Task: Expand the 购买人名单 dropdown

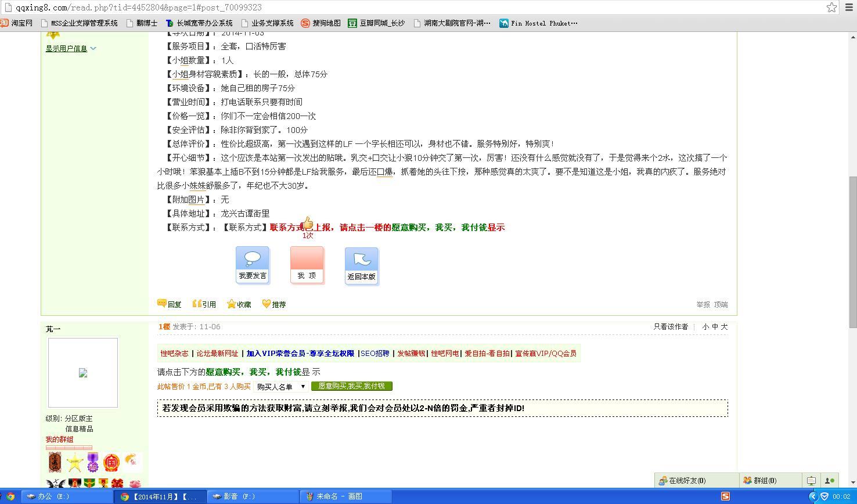Action: (282, 386)
